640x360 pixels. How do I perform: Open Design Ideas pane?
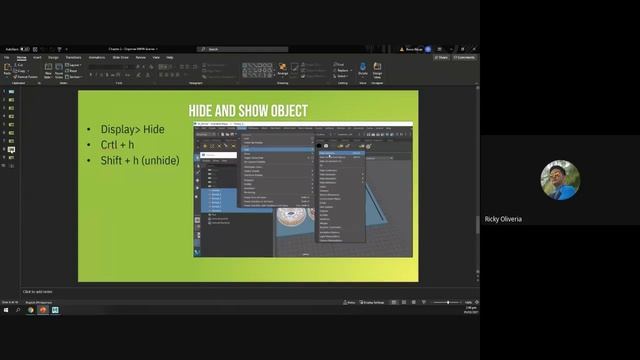click(x=378, y=70)
